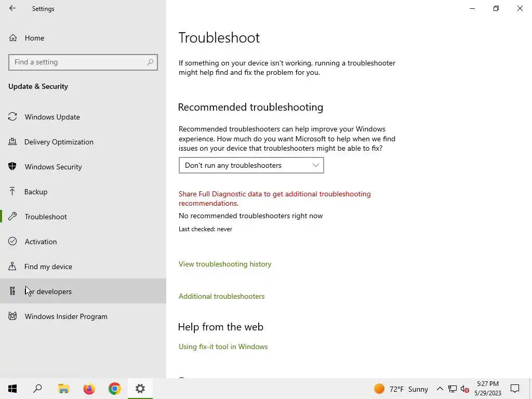Click the back arrow in Settings
Screen dimensions: 532x399
click(12, 8)
